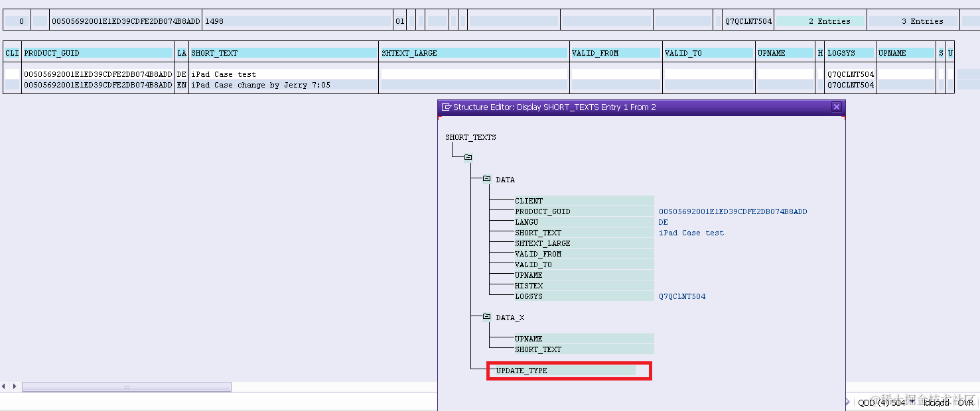Click the LA column header

point(181,53)
